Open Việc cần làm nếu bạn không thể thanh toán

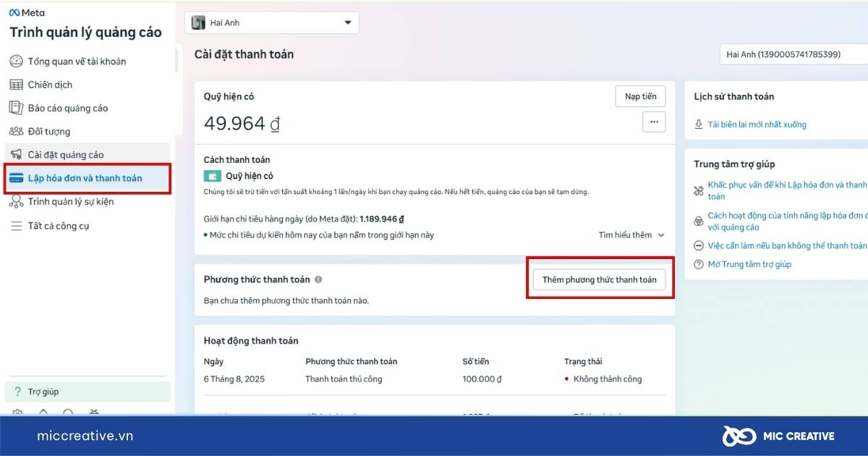point(787,245)
